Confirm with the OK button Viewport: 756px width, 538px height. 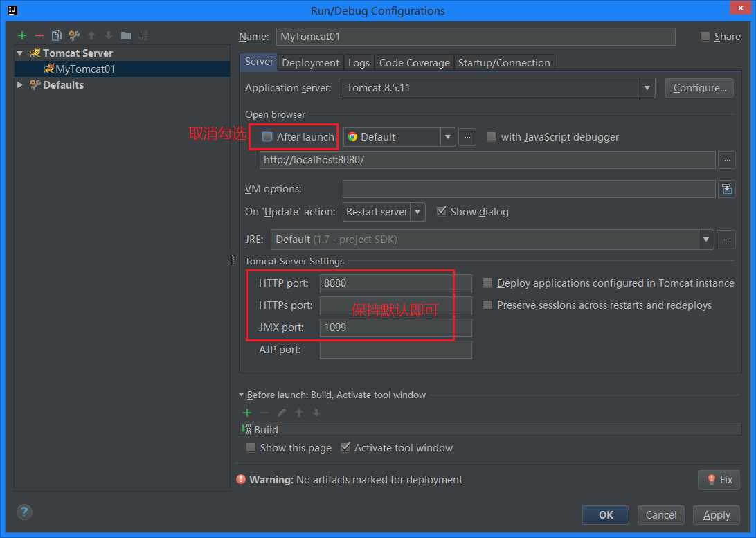[606, 515]
